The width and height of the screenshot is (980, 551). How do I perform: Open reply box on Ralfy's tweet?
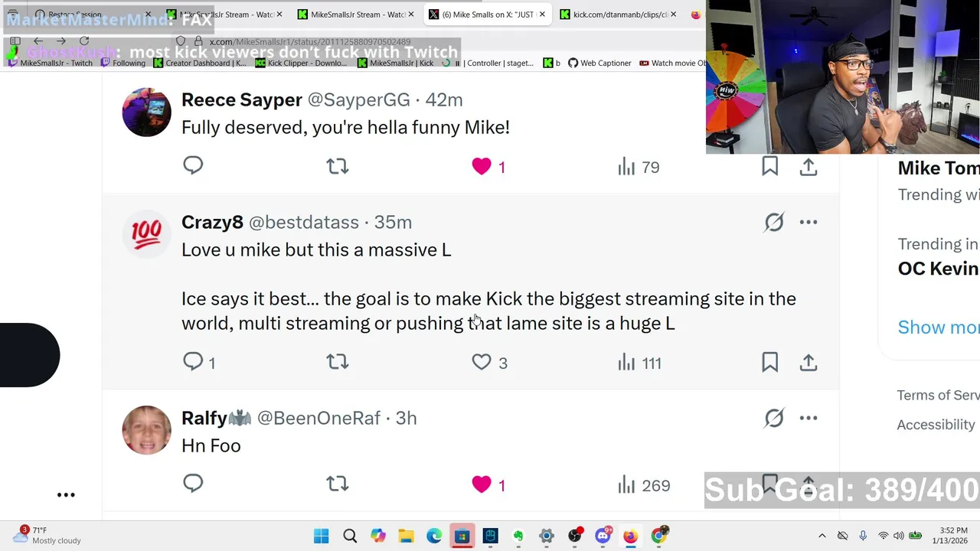193,484
